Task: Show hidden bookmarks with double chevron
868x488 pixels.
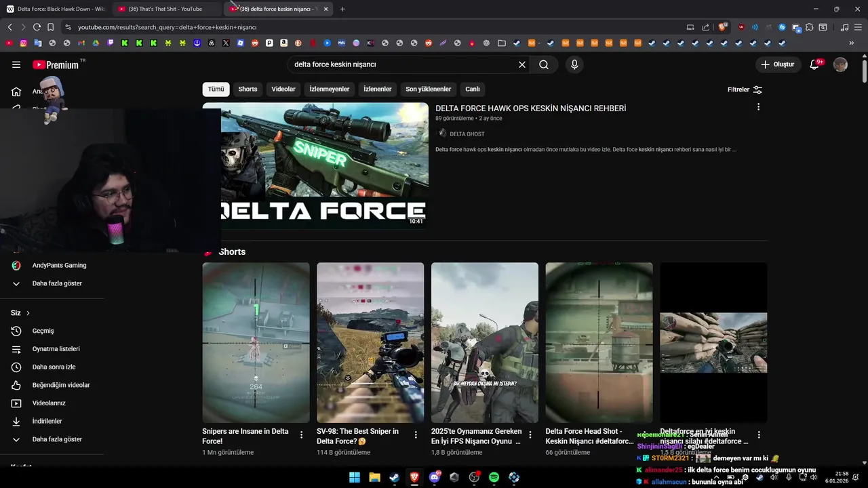Action: 851,43
